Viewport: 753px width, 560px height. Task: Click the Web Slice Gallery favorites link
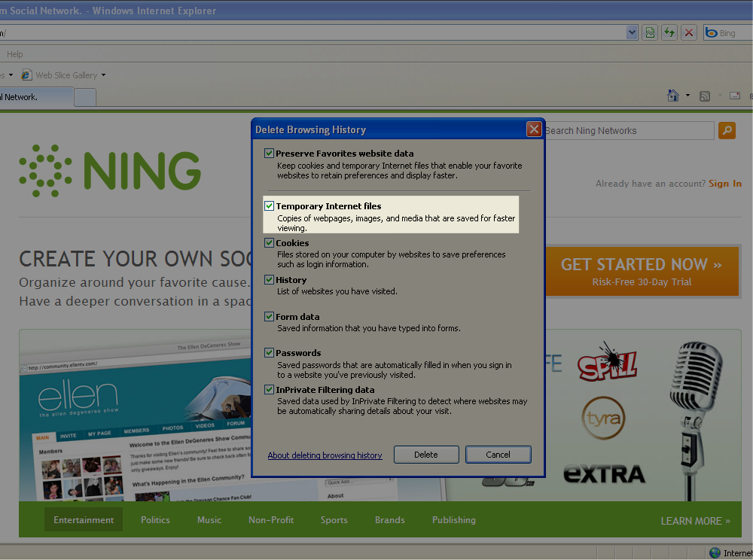tap(66, 75)
